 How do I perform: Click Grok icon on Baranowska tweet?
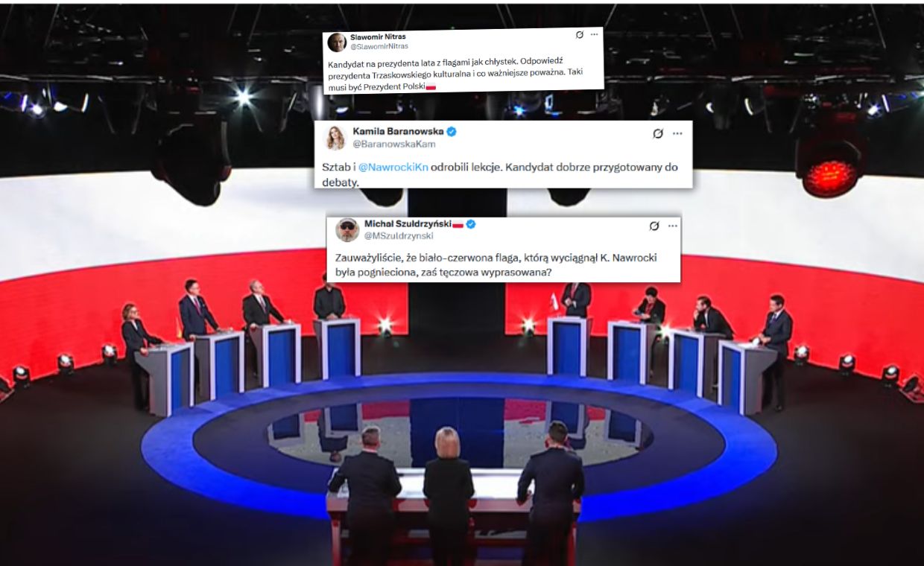point(658,133)
